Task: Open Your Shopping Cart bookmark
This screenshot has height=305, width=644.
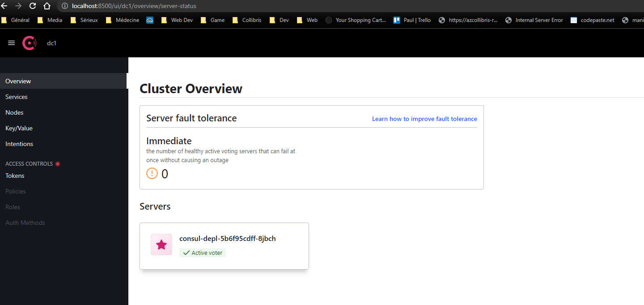Action: pos(356,20)
